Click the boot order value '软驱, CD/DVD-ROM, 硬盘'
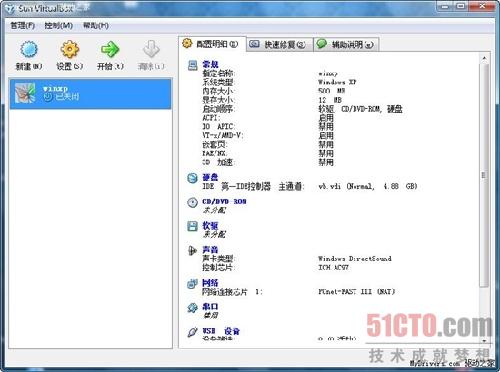This screenshot has width=500, height=372. tap(360, 109)
